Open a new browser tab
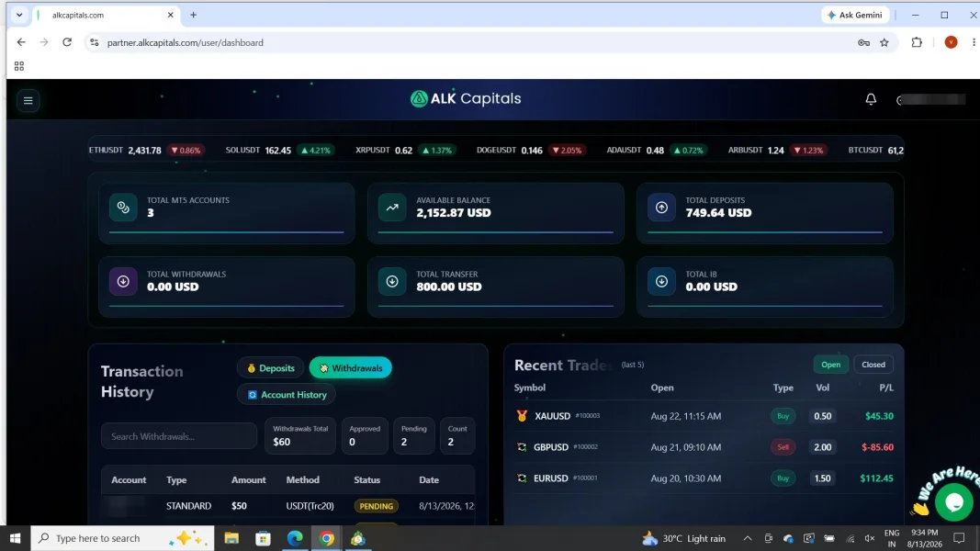 (x=193, y=15)
